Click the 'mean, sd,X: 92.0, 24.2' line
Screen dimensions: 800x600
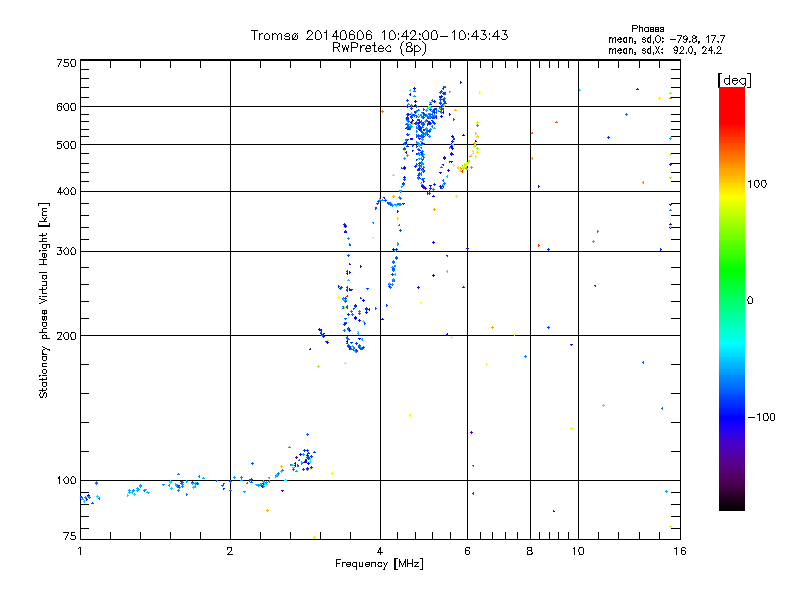coord(665,50)
